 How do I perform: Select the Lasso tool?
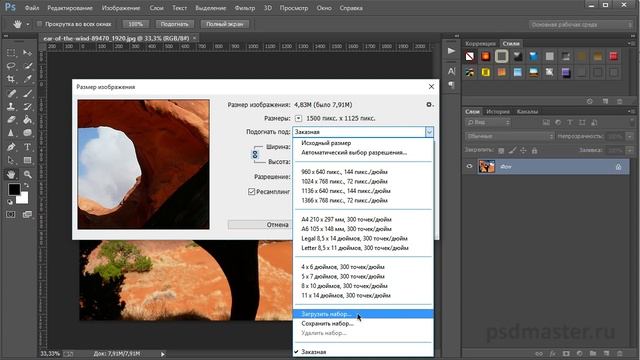point(11,66)
